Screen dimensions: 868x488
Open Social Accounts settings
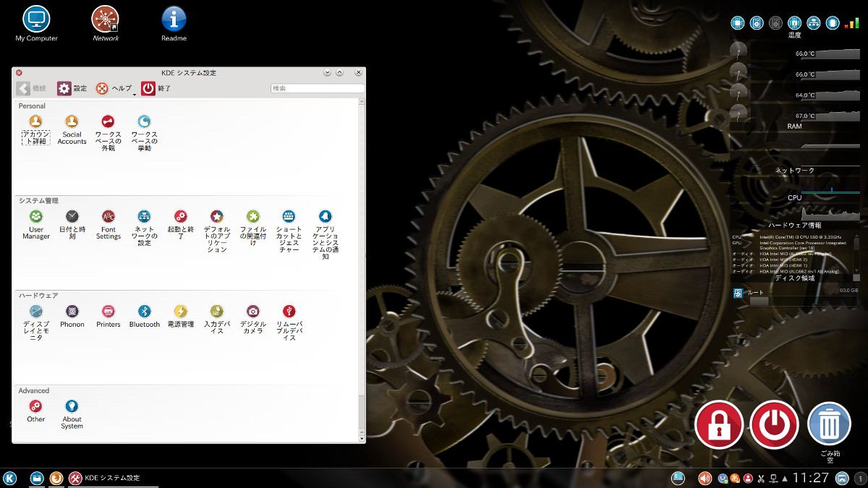click(x=72, y=129)
